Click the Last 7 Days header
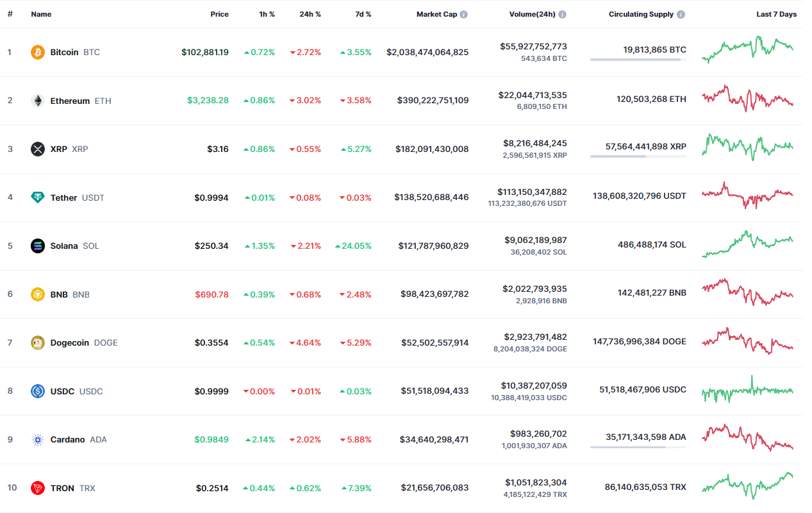Image resolution: width=812 pixels, height=513 pixels. pyautogui.click(x=777, y=14)
